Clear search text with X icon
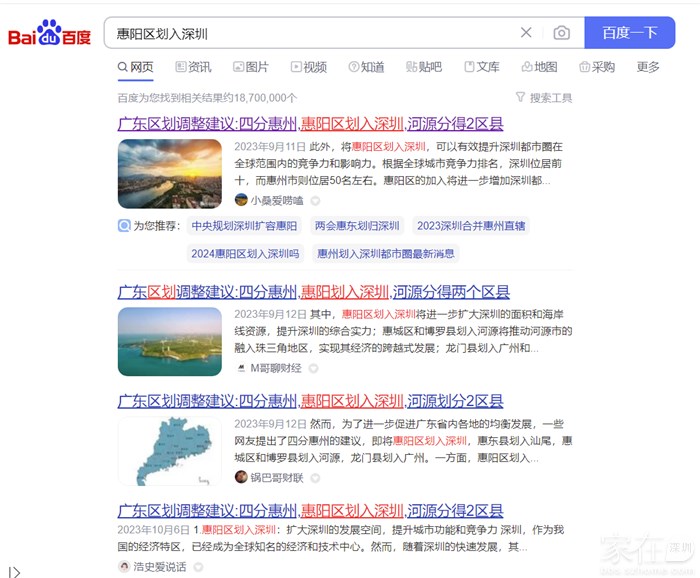The width and height of the screenshot is (700, 578). [526, 33]
